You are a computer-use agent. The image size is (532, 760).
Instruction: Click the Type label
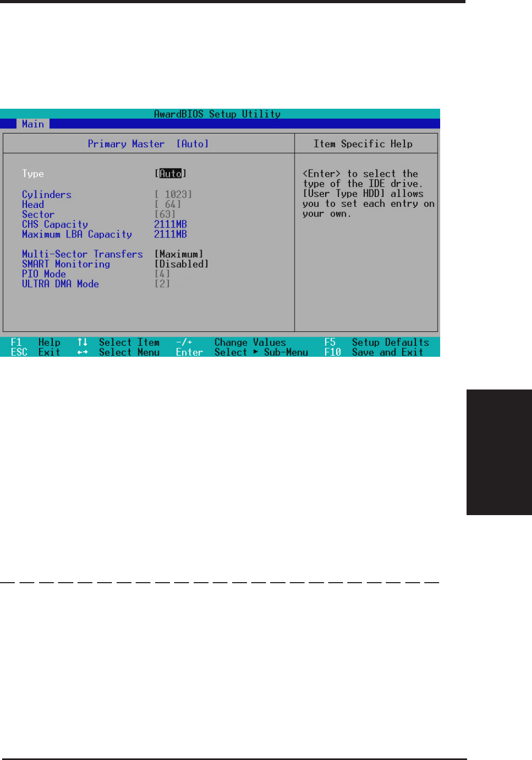pyautogui.click(x=33, y=174)
